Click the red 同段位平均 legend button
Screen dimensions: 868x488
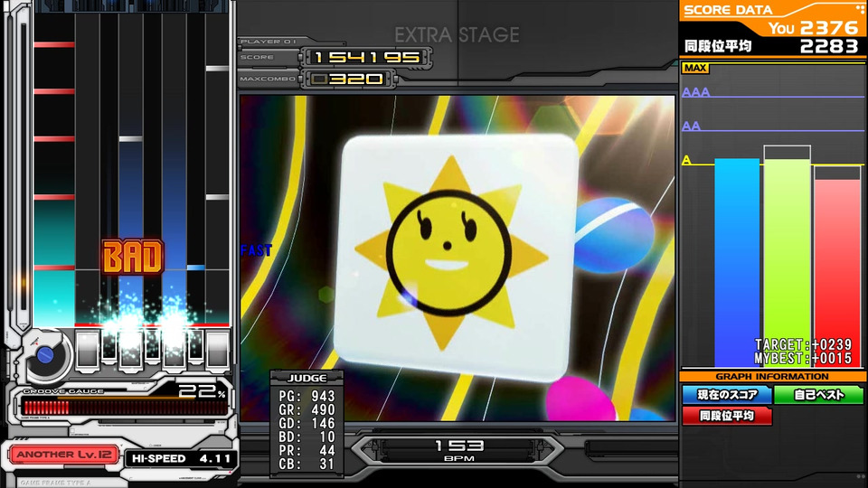point(727,416)
